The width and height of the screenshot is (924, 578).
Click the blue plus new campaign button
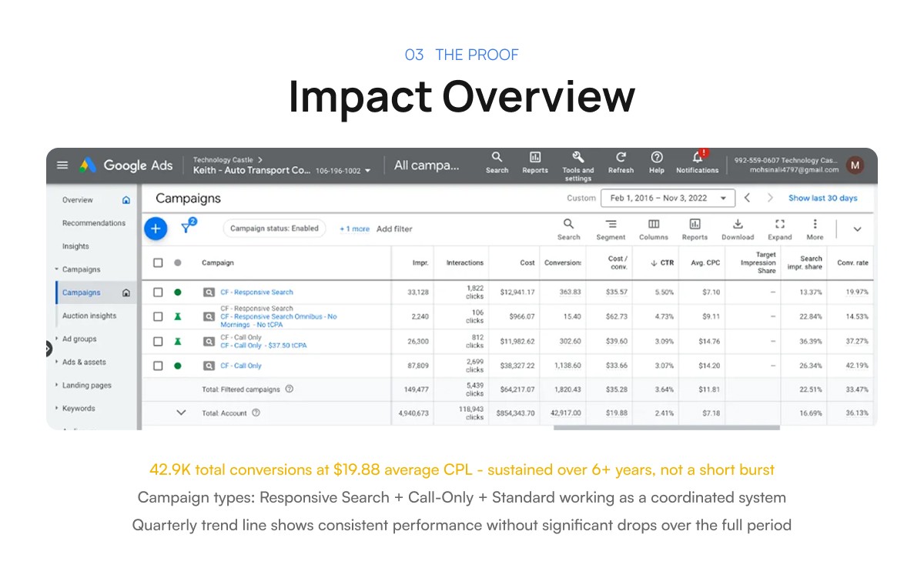point(156,229)
